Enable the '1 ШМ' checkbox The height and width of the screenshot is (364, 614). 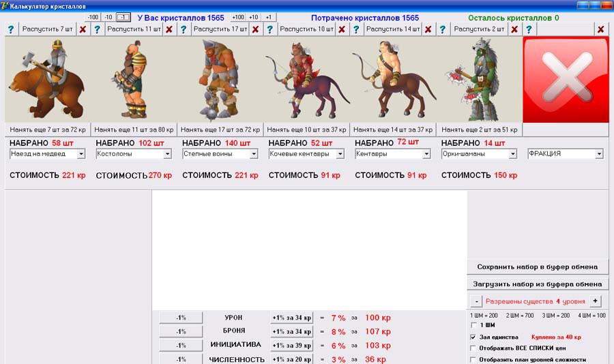point(474,325)
